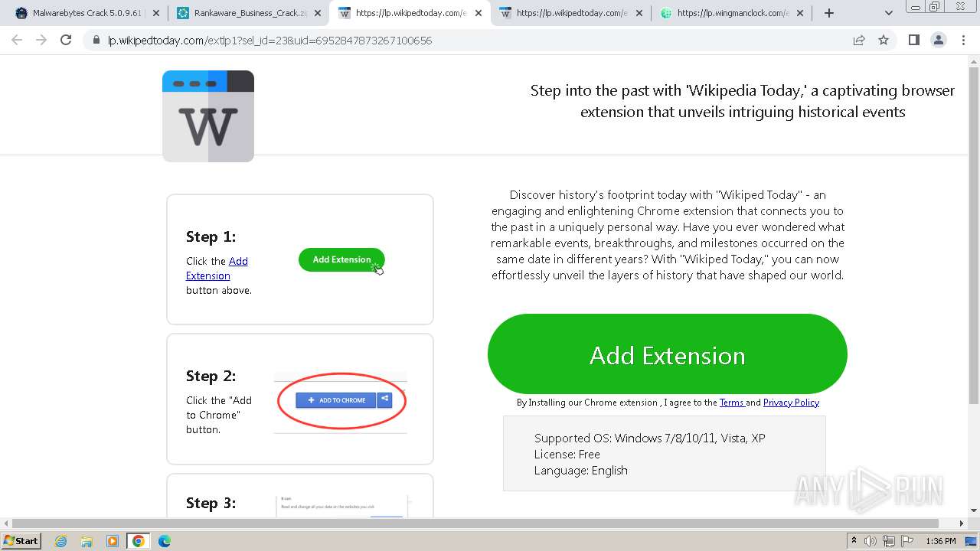Click the 'Language: English' line
The width and height of the screenshot is (980, 551).
point(581,471)
